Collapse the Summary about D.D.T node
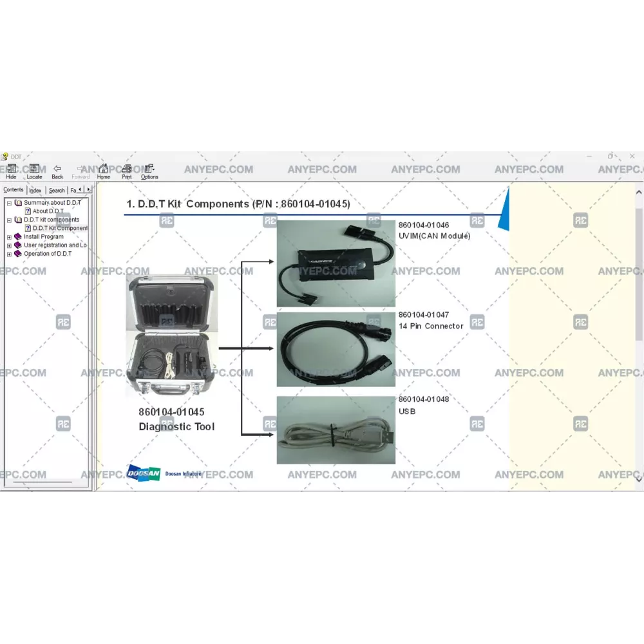644x644 pixels. [9, 203]
